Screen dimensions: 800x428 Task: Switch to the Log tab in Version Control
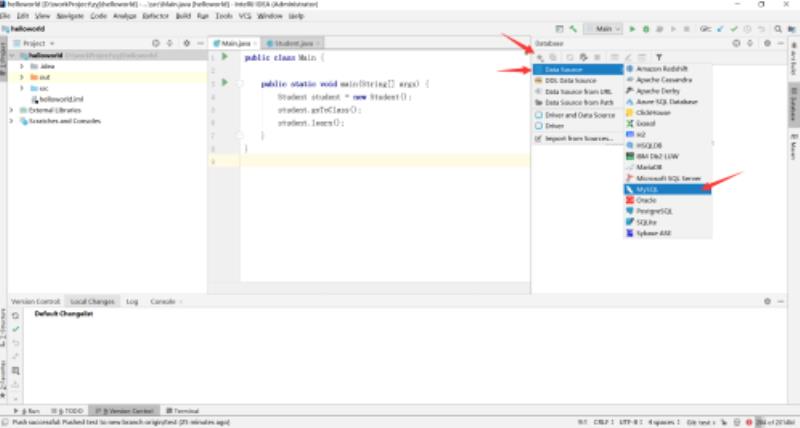tap(132, 301)
